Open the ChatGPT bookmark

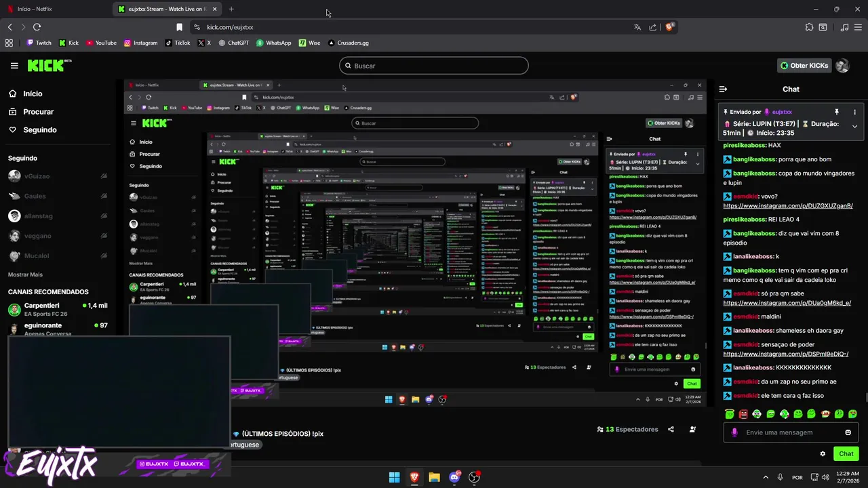tap(234, 43)
